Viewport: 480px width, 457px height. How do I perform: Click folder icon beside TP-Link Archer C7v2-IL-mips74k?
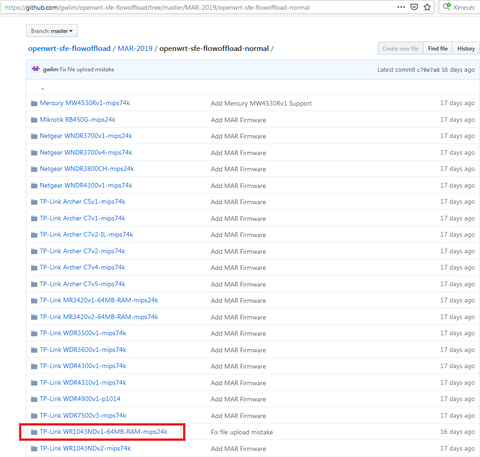[x=34, y=235]
